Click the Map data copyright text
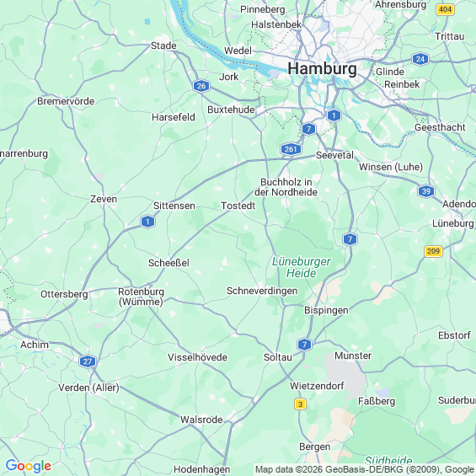476x476 pixels. (365, 469)
